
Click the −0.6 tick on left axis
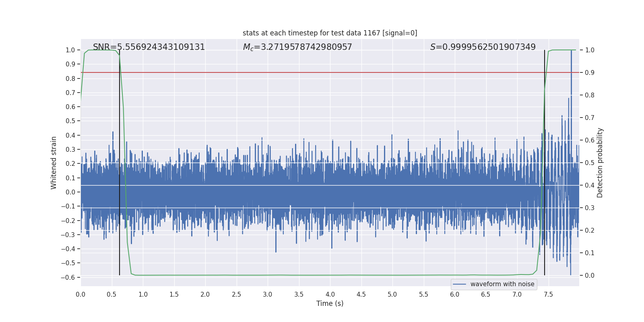[68, 277]
